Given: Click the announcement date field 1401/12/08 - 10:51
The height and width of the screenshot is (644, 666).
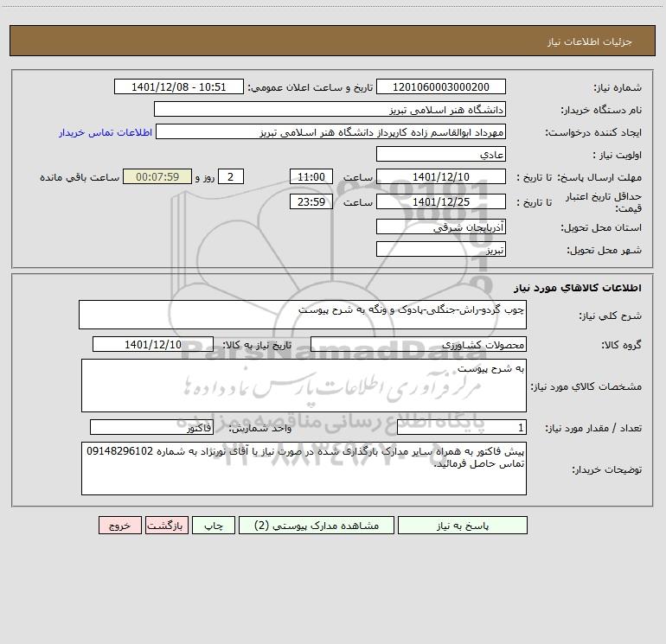Looking at the screenshot, I should coord(179,86).
